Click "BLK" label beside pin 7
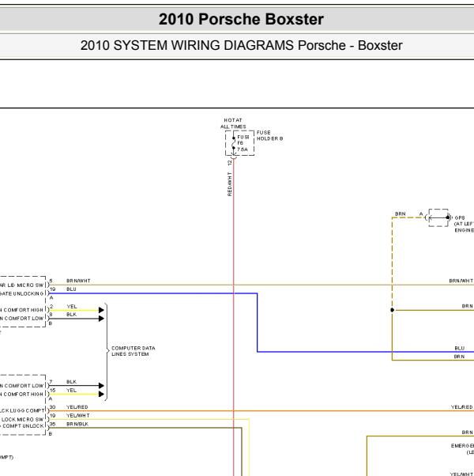Viewport: 474px width, 476px height. pos(72,382)
